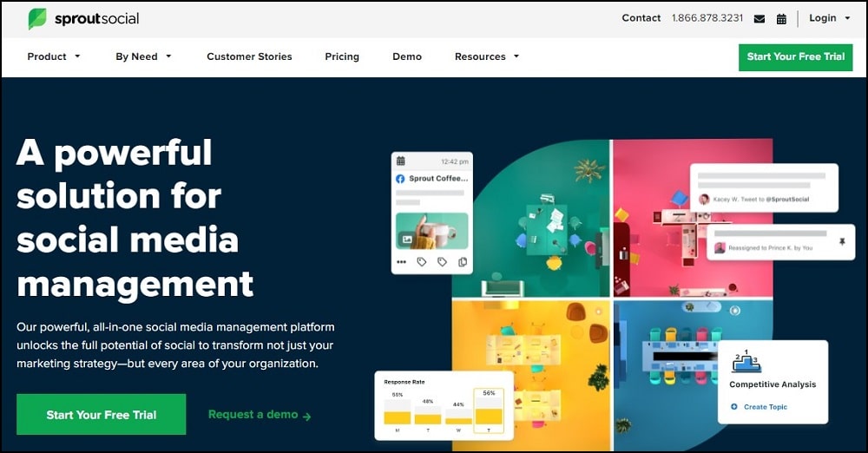This screenshot has width=868, height=453.
Task: Click the sproutsocial wordmark text
Action: click(97, 19)
